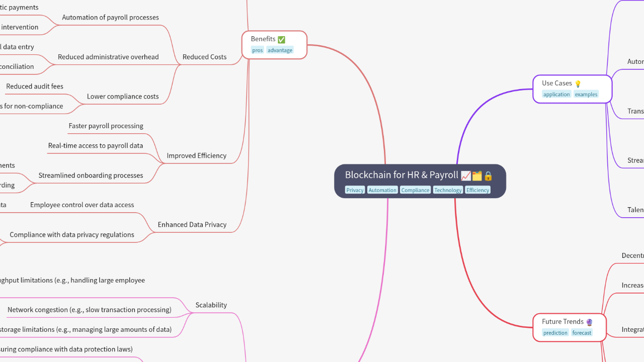Click the Compliance tag on the central node
Image resolution: width=644 pixels, height=362 pixels.
415,190
